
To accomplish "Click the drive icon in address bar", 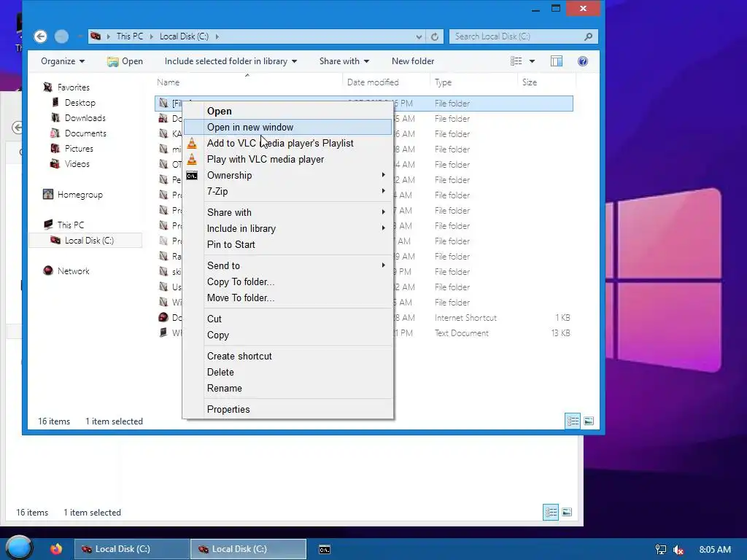I will (96, 36).
